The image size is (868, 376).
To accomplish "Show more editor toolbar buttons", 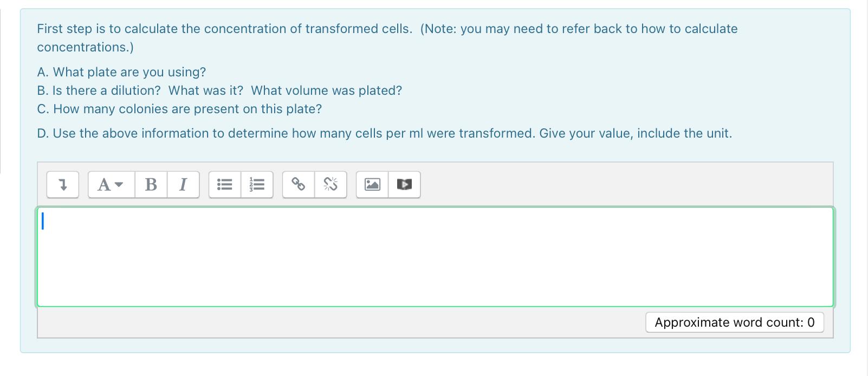I will [62, 185].
